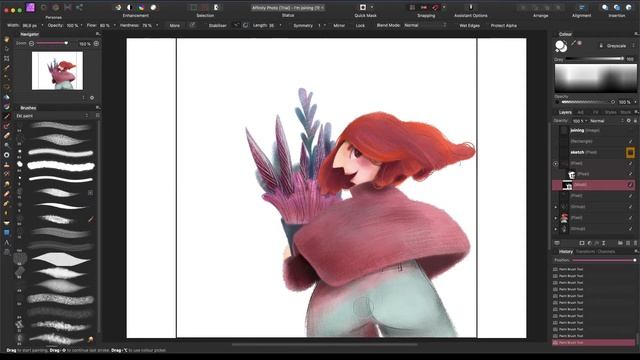This screenshot has height=360, width=640.
Task: Open the Blend Mode Normal dropdown
Action: click(x=425, y=25)
